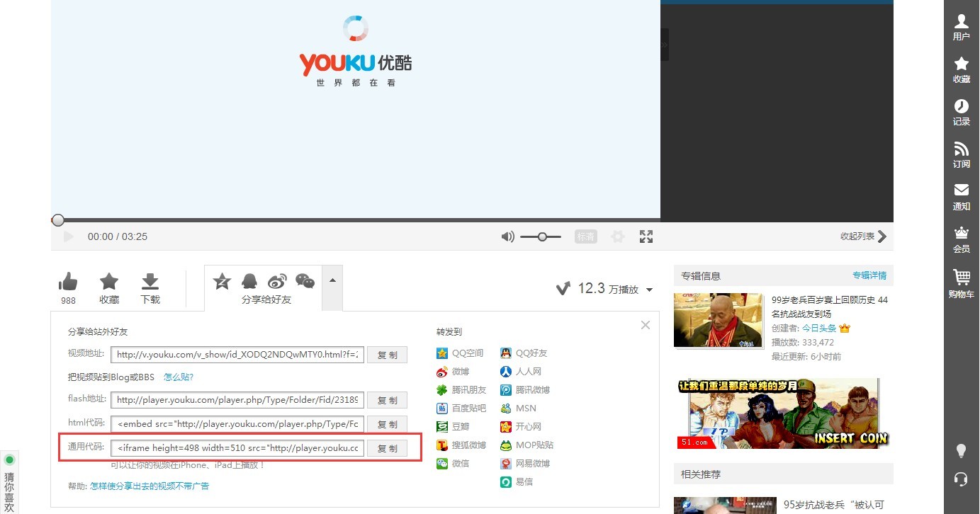Share to 易信
The image size is (980, 514).
517,482
